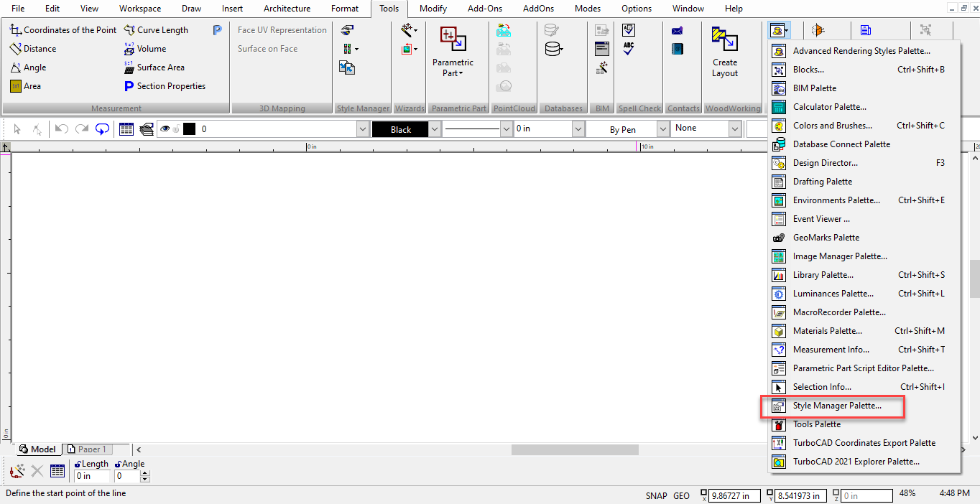Image resolution: width=980 pixels, height=504 pixels.
Task: Expand the layer 0 dropdown list
Action: click(x=363, y=129)
